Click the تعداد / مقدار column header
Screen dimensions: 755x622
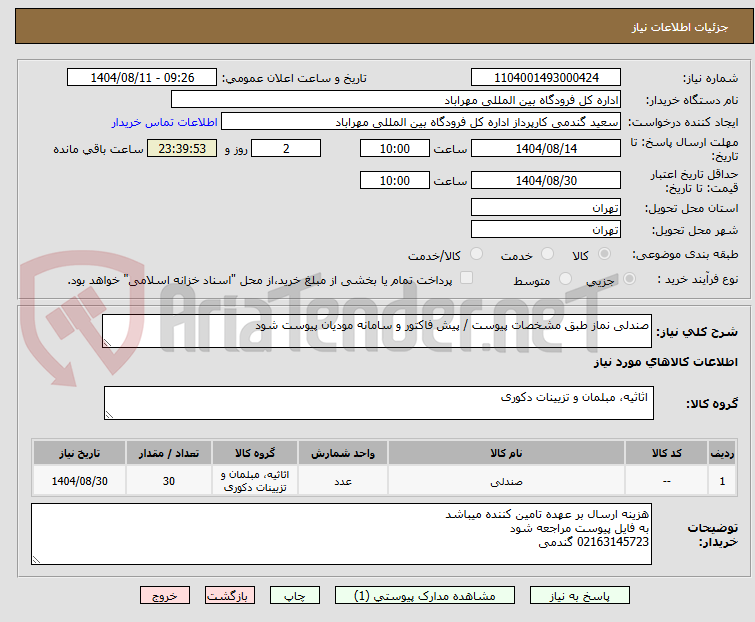[x=169, y=453]
